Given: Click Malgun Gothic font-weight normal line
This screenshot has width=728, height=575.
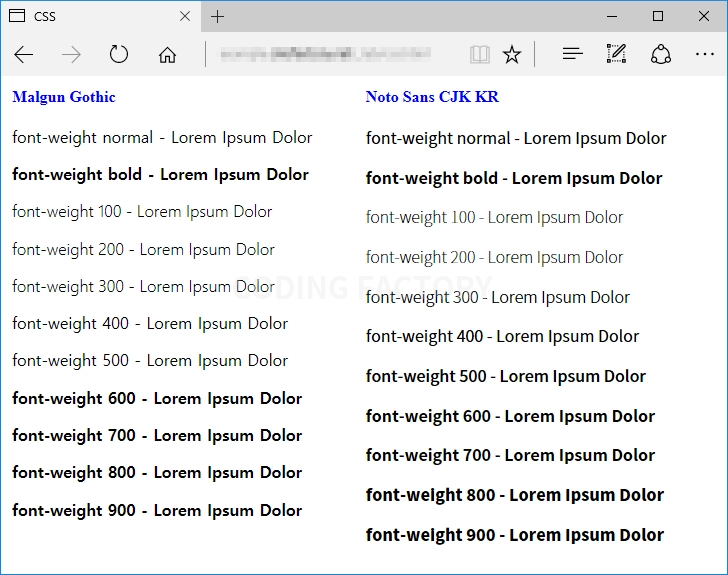Looking at the screenshot, I should point(162,138).
